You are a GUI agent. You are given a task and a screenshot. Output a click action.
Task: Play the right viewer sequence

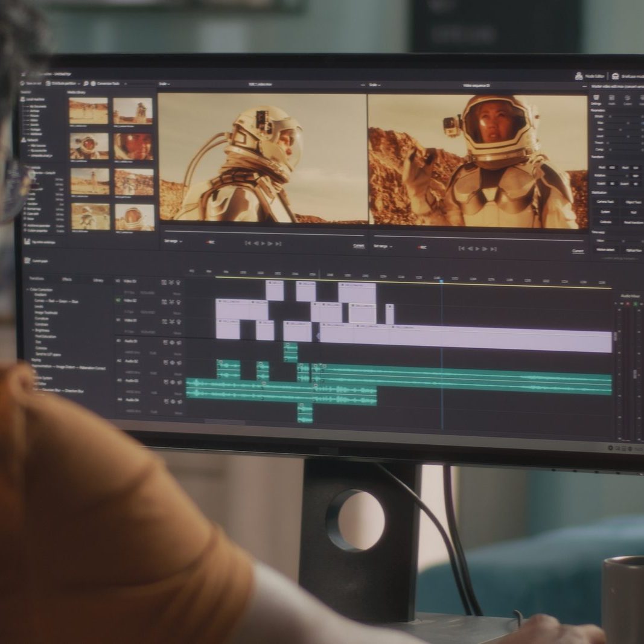coord(477,249)
